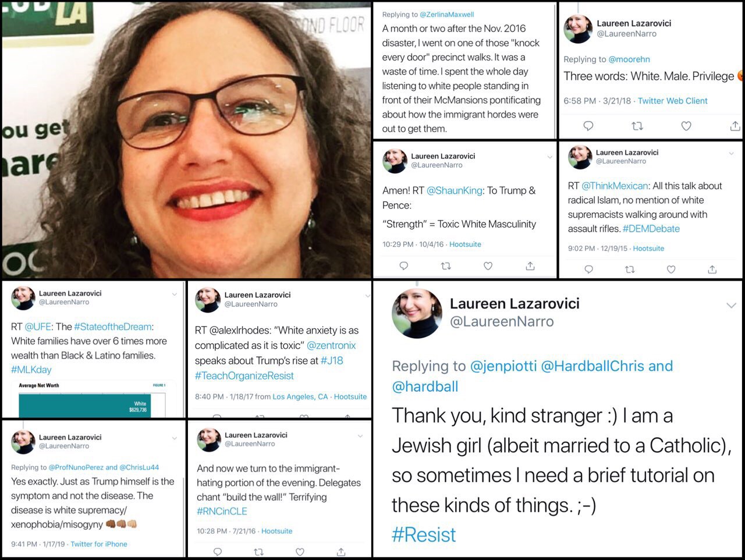Retweet the #DEMDebate tweet
745x560 pixels.
pyautogui.click(x=629, y=270)
